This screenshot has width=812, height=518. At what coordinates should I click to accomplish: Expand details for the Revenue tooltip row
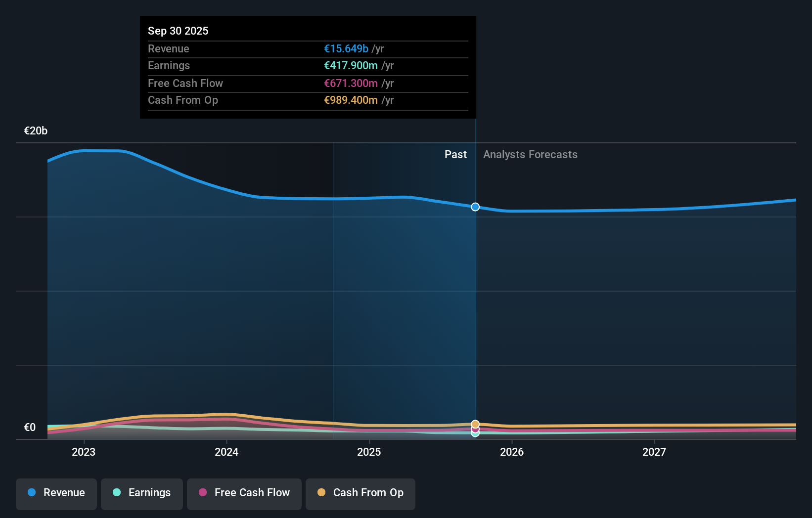[x=308, y=48]
